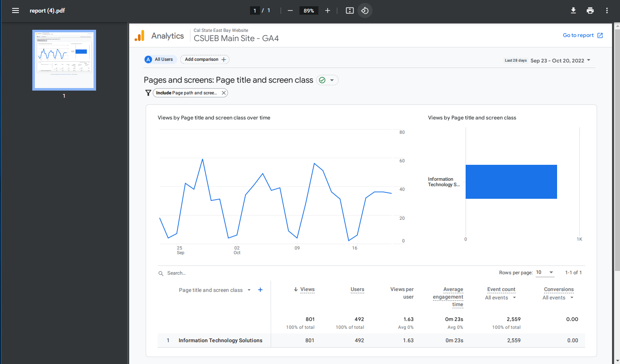The width and height of the screenshot is (620, 364).
Task: Click the Google Analytics logo icon
Action: pyautogui.click(x=139, y=36)
